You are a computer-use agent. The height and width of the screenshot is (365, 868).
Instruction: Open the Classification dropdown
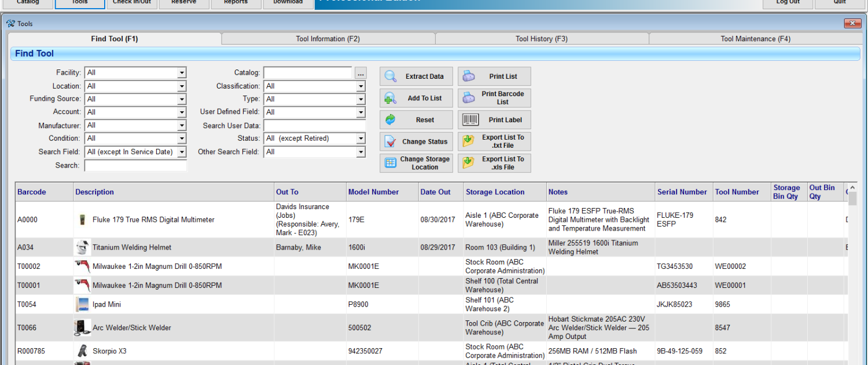(361, 86)
